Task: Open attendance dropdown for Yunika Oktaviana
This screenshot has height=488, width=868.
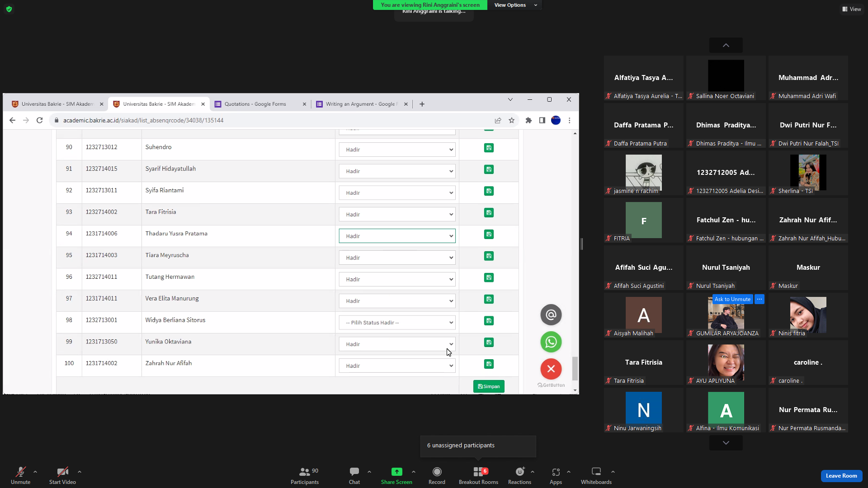Action: click(x=397, y=344)
